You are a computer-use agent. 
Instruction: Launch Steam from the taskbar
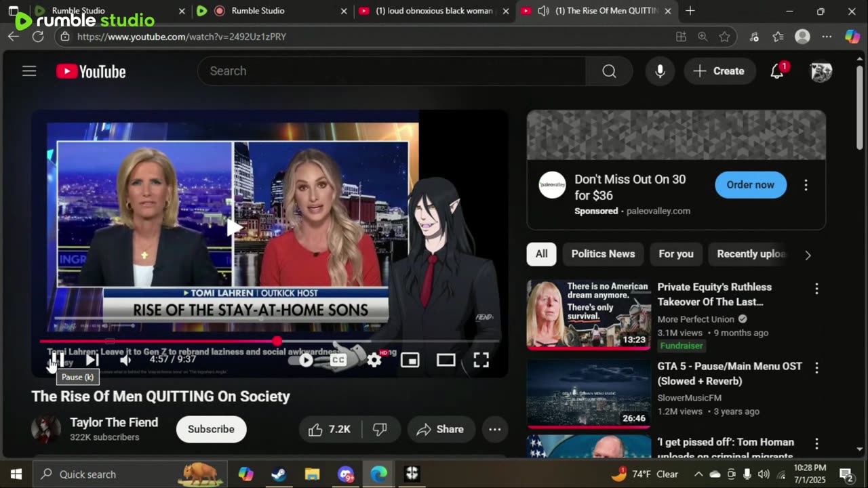(x=279, y=474)
